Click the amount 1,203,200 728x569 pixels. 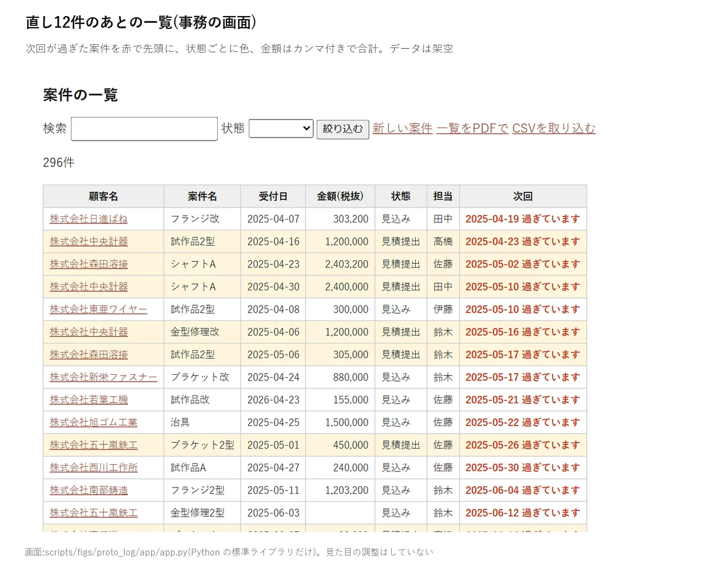(x=346, y=490)
